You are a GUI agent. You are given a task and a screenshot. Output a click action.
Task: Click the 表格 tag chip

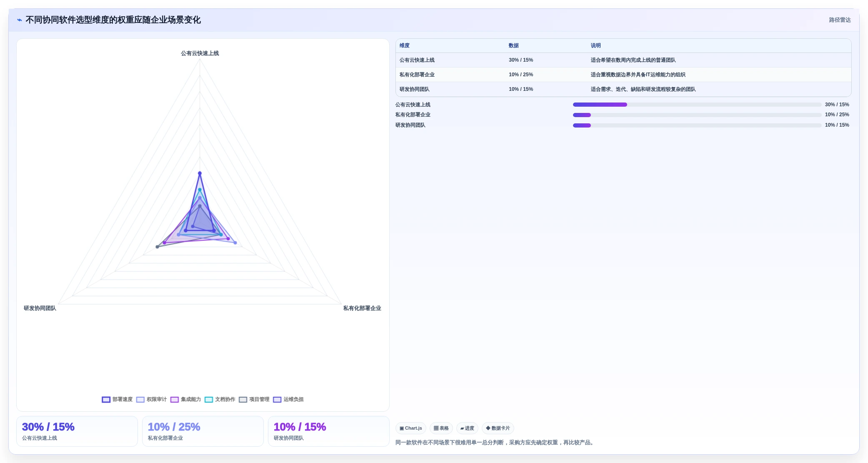click(x=441, y=428)
